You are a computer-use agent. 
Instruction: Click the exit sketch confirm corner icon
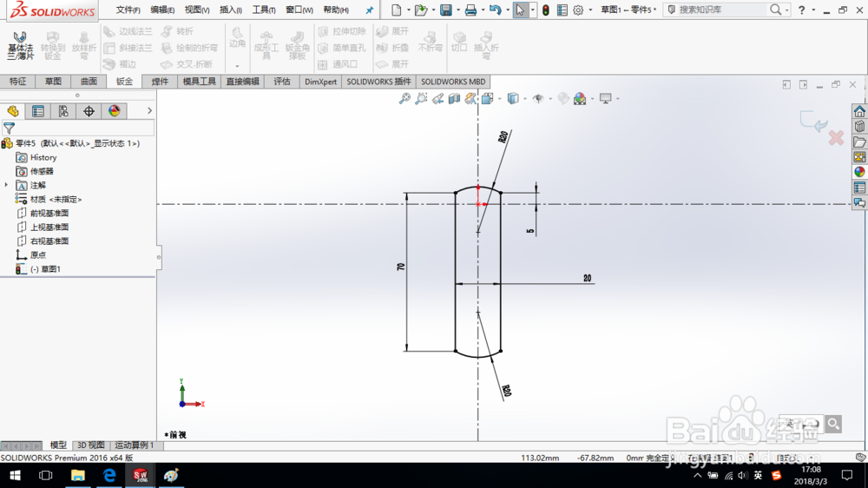tap(814, 122)
